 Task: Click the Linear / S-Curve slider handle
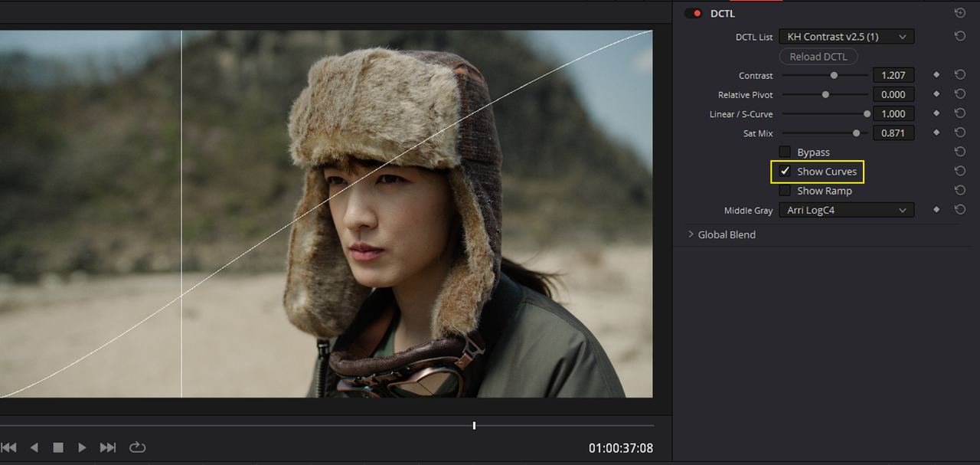(867, 113)
